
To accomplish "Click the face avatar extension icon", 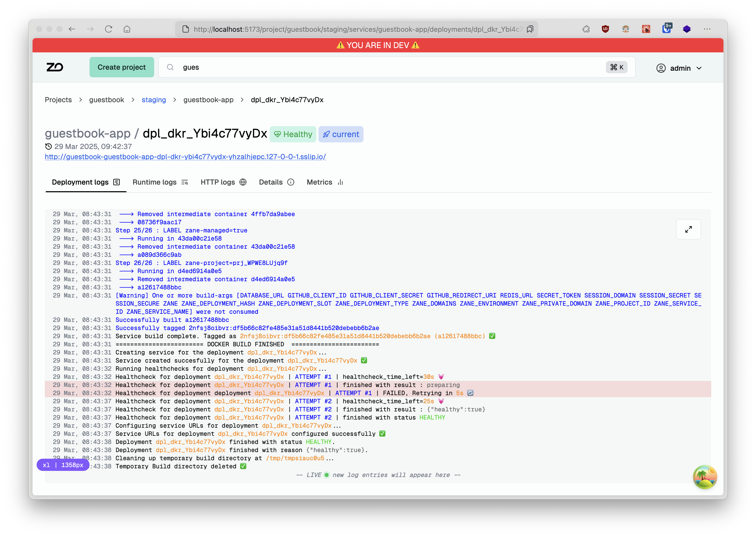I will pos(626,29).
